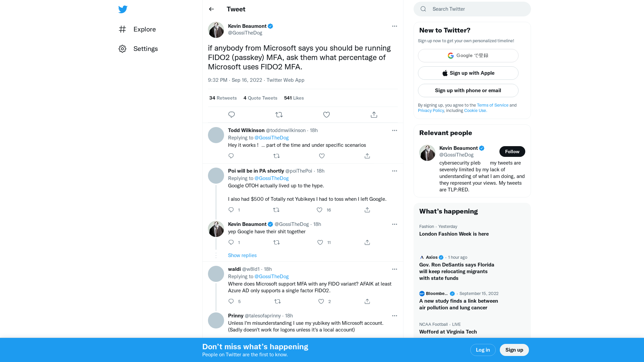Open the Settings section

tap(146, 49)
